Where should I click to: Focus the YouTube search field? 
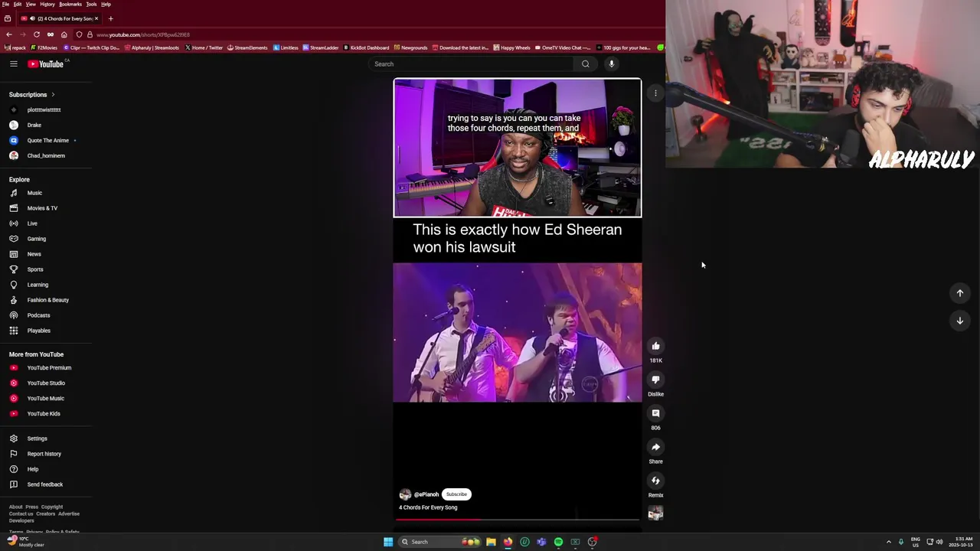(x=472, y=64)
